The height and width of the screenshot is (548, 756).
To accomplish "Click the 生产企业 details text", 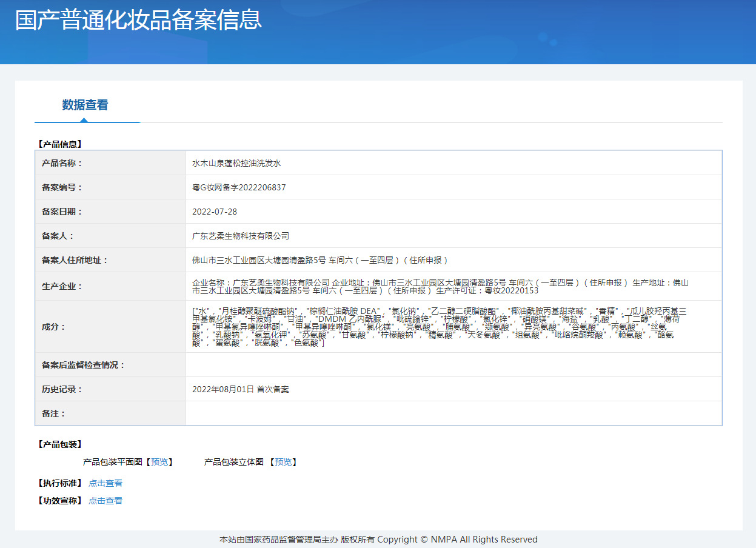I will click(x=441, y=286).
